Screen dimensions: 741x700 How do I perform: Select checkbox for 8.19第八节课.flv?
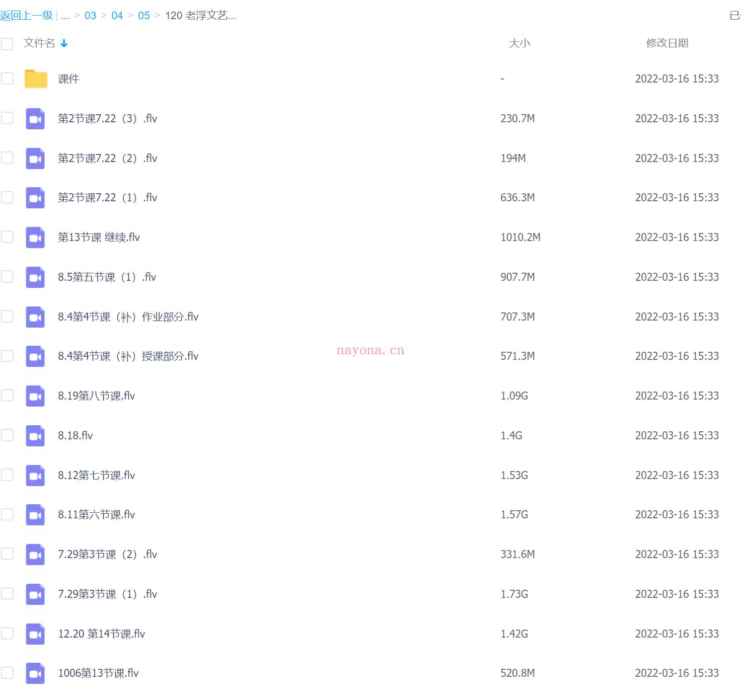[x=7, y=395]
